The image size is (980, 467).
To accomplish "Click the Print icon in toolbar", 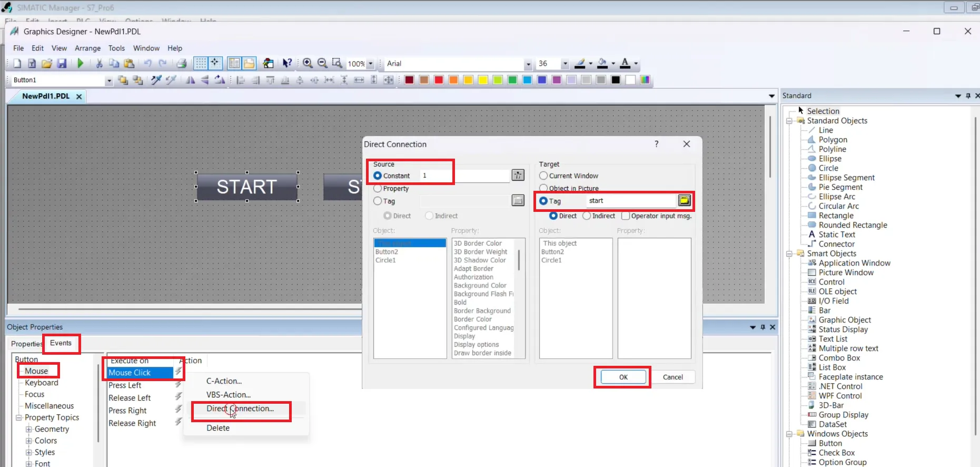I will (182, 63).
